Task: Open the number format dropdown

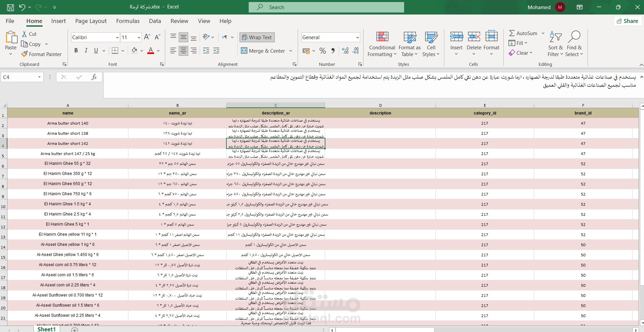Action: (x=357, y=37)
